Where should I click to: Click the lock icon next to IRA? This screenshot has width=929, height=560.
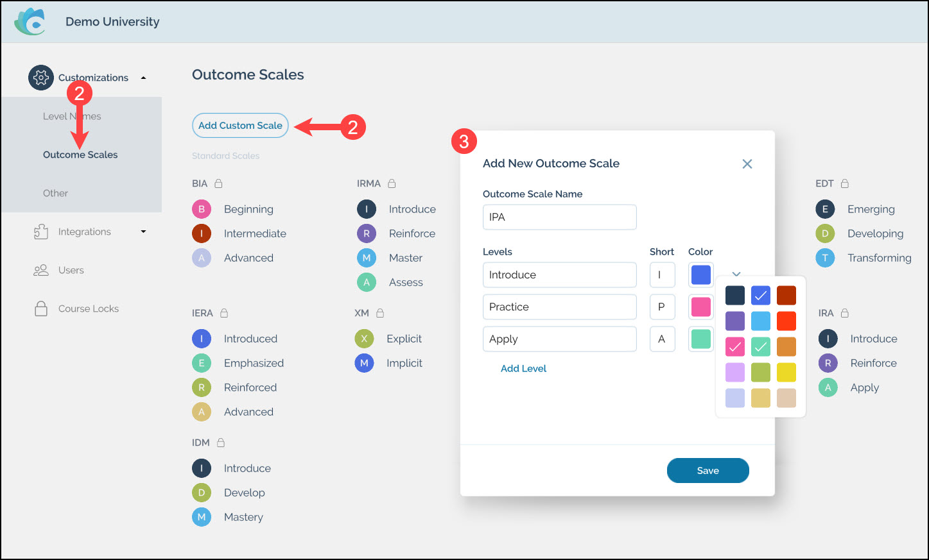click(845, 313)
